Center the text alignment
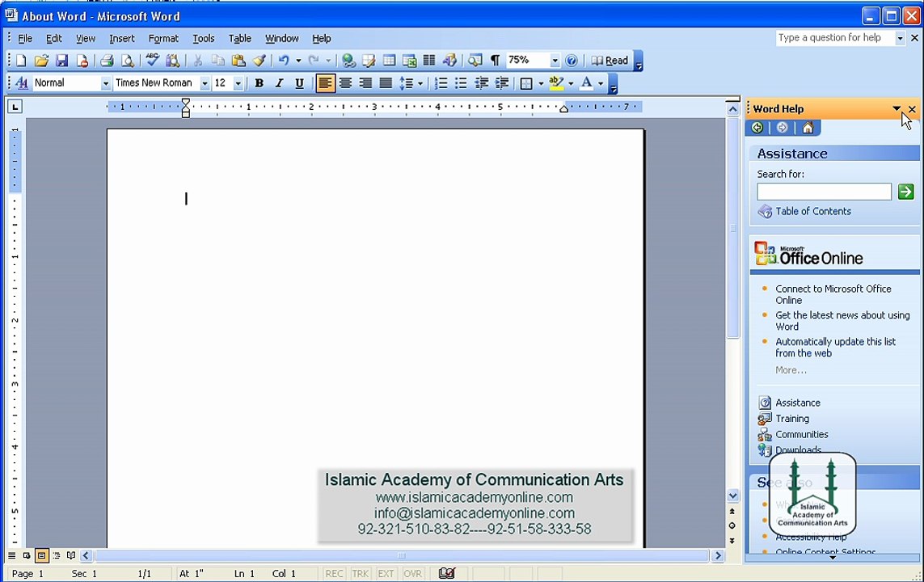Screen dimensions: 924x582 pos(345,83)
